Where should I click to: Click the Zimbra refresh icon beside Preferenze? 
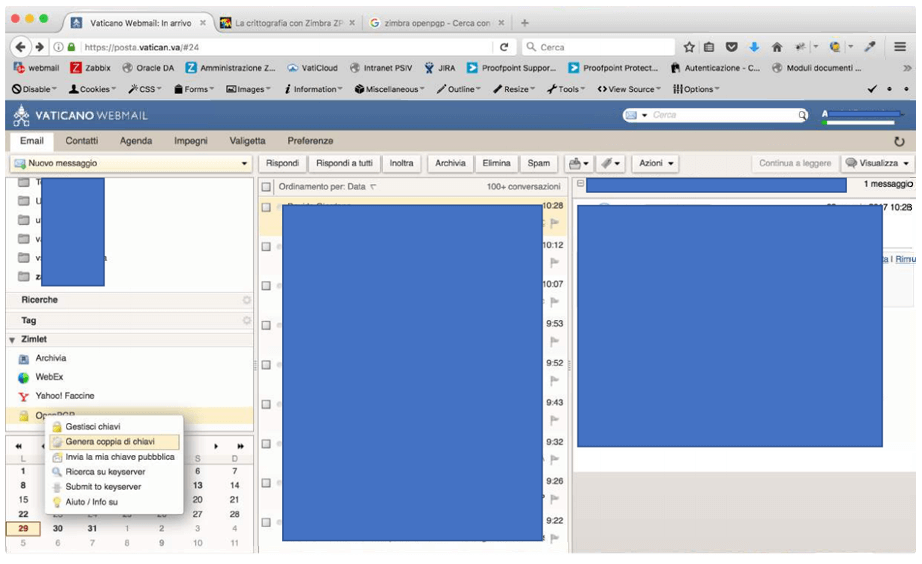coord(899,141)
